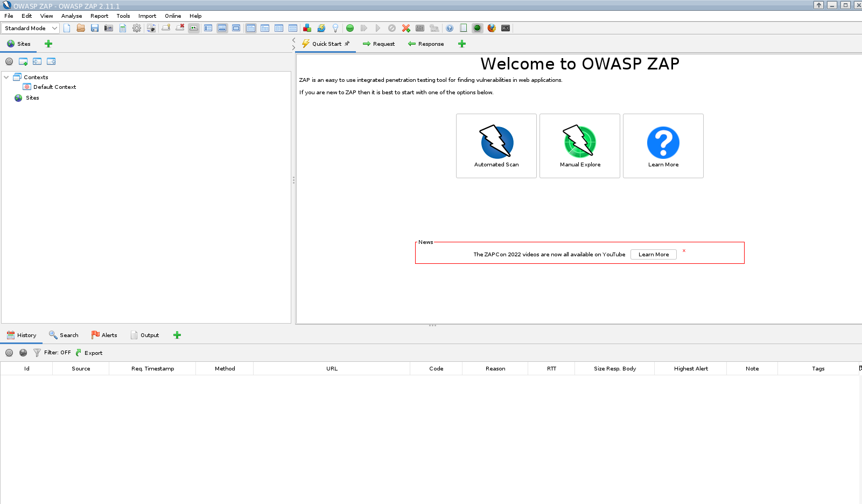Click the New Context icon in Sites panel
862x504 pixels.
23,61
